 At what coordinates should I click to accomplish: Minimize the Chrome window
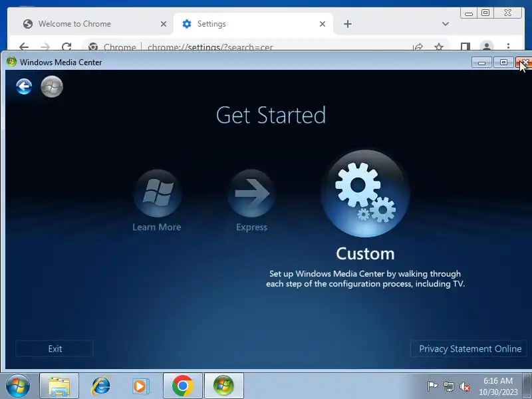pyautogui.click(x=469, y=13)
